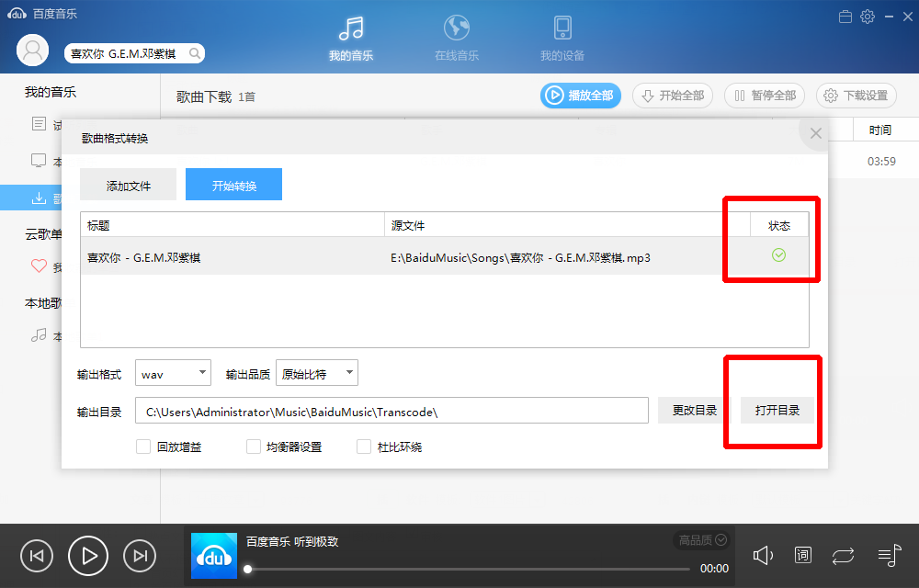Viewport: 919px width, 588px height.
Task: Click the mini-mode icon in title bar
Action: click(x=845, y=16)
